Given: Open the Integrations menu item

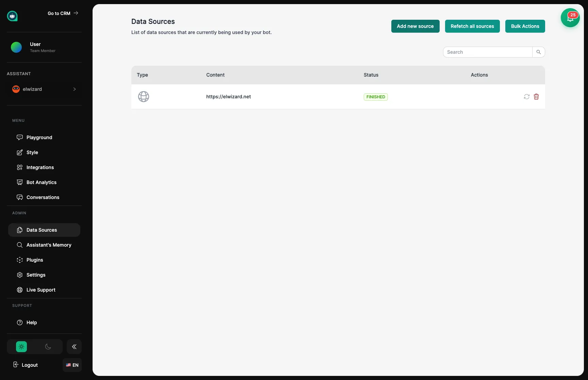Looking at the screenshot, I should click(44, 167).
